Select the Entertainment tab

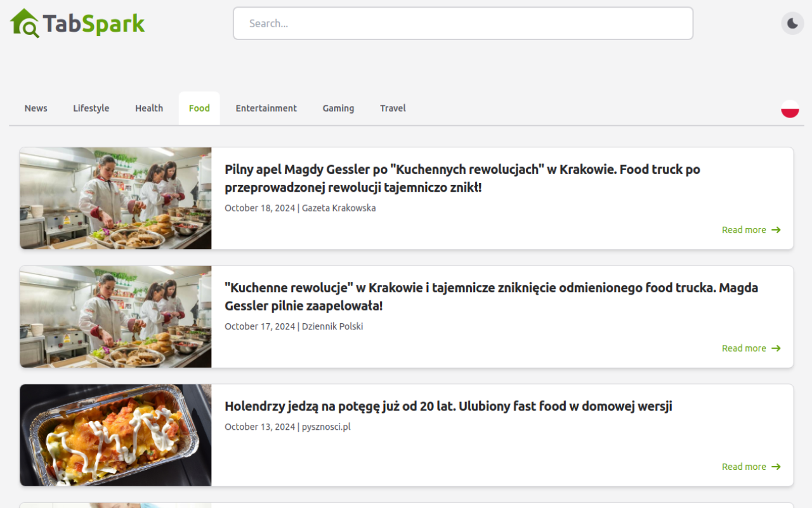pos(266,108)
